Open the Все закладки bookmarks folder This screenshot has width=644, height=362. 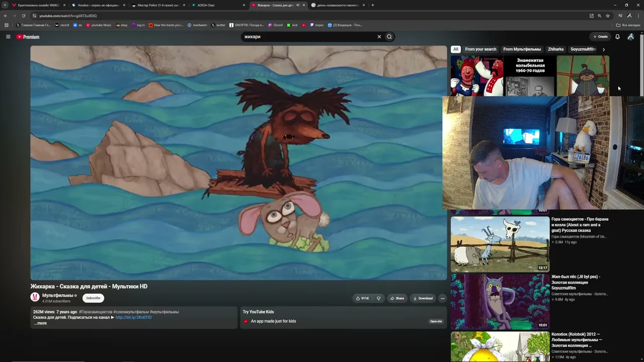pyautogui.click(x=628, y=25)
